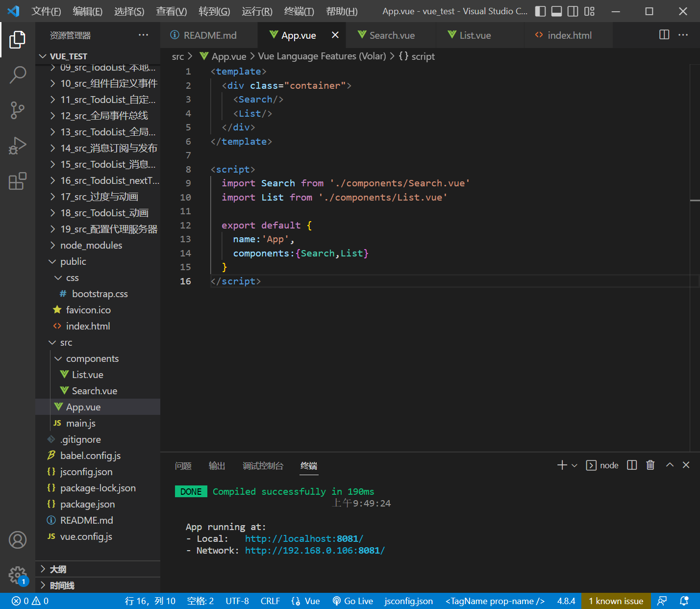Open the network 192.168.0.106:8081 link

315,550
